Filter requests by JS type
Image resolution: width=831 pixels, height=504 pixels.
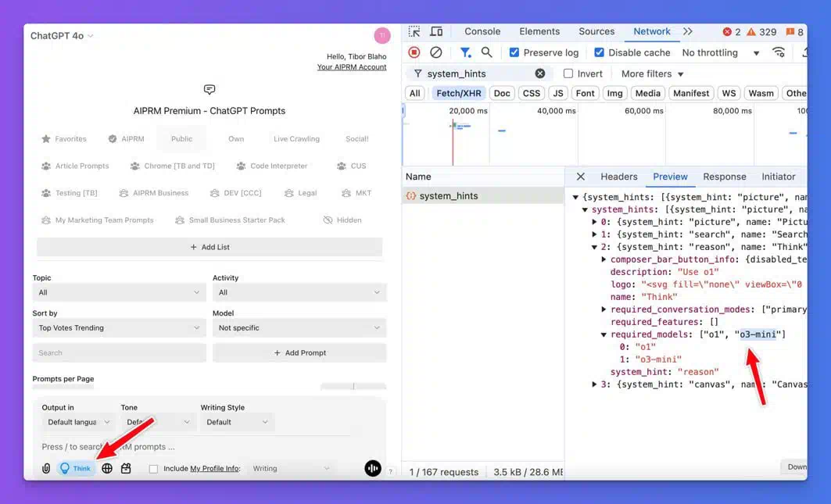(x=558, y=93)
